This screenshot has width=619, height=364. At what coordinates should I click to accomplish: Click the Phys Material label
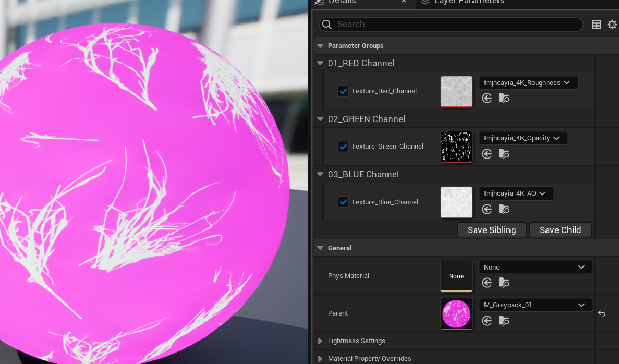pos(348,275)
